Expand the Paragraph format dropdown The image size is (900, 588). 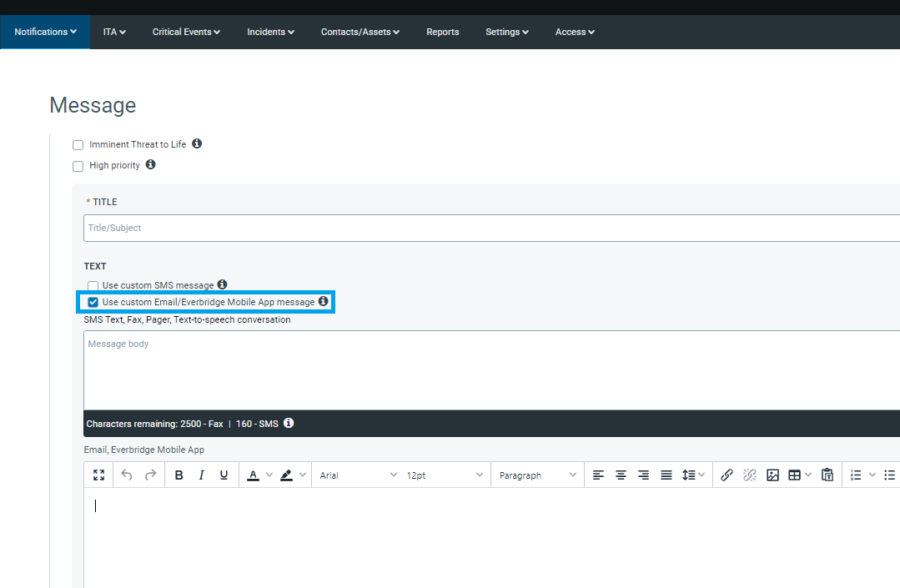(x=537, y=475)
